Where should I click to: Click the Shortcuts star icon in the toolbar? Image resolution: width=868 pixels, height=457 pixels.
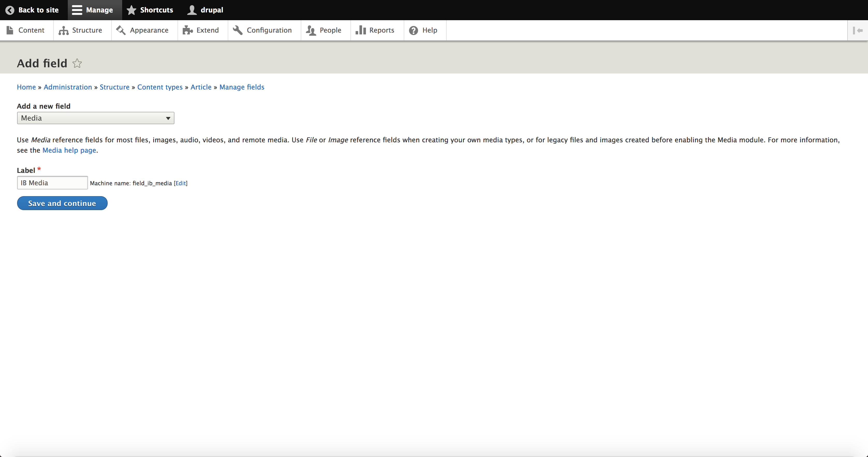tap(131, 10)
